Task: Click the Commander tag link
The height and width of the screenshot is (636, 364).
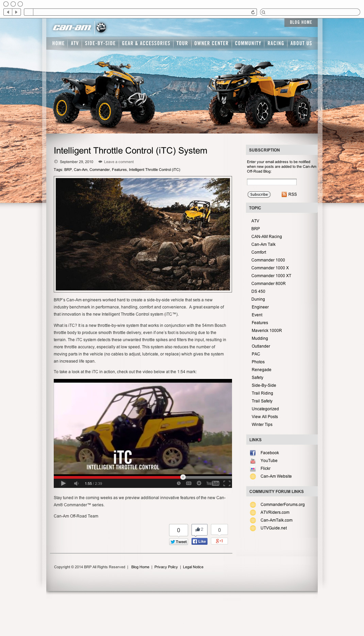Action: point(99,170)
